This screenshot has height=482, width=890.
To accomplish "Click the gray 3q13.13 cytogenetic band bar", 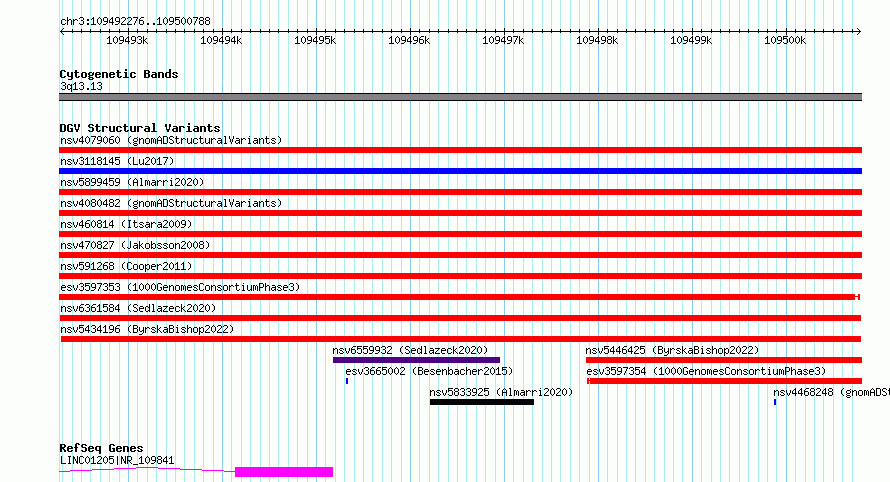I will click(460, 97).
